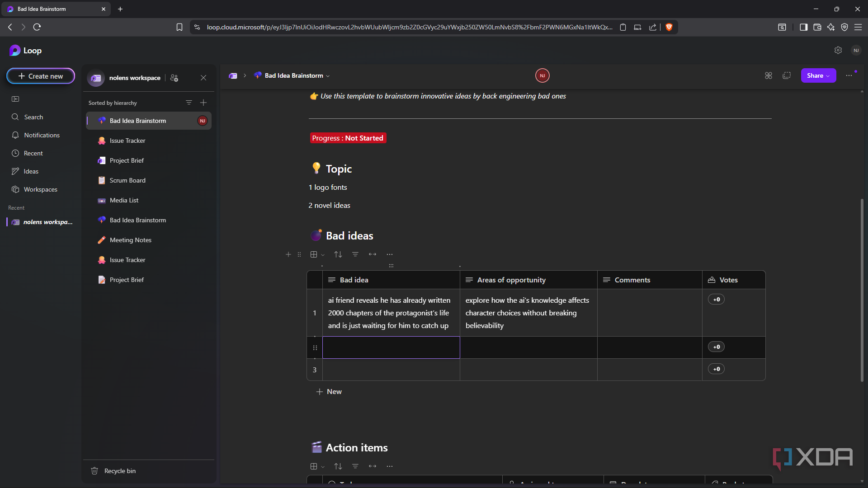Open Loop settings gear icon
This screenshot has height=488, width=868.
pos(838,50)
